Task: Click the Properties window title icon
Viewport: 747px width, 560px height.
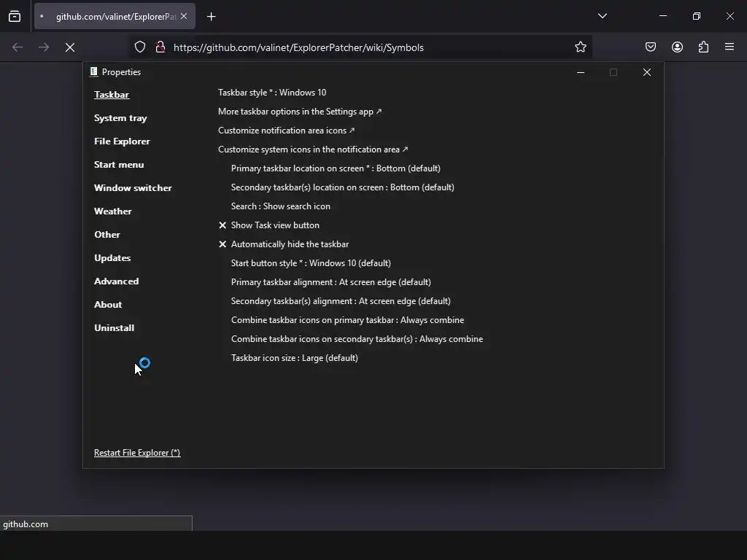Action: click(94, 72)
